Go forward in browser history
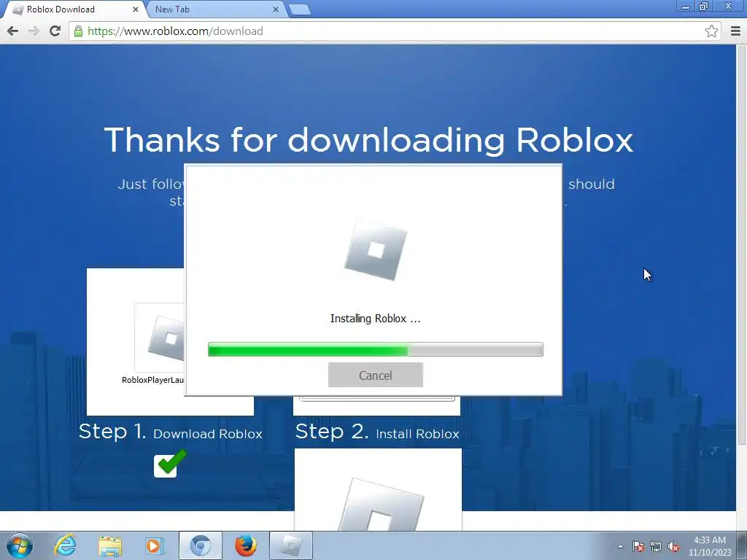The image size is (747, 560). point(34,31)
